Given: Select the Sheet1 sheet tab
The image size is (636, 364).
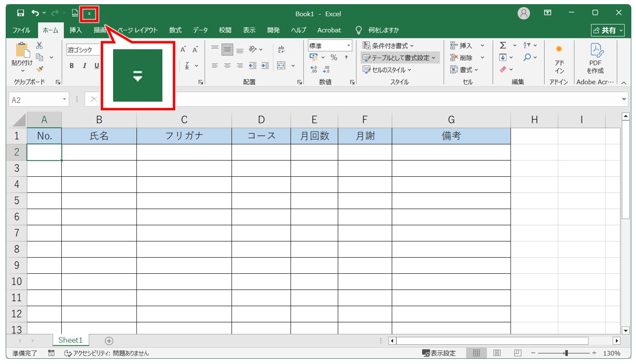Looking at the screenshot, I should pyautogui.click(x=71, y=340).
